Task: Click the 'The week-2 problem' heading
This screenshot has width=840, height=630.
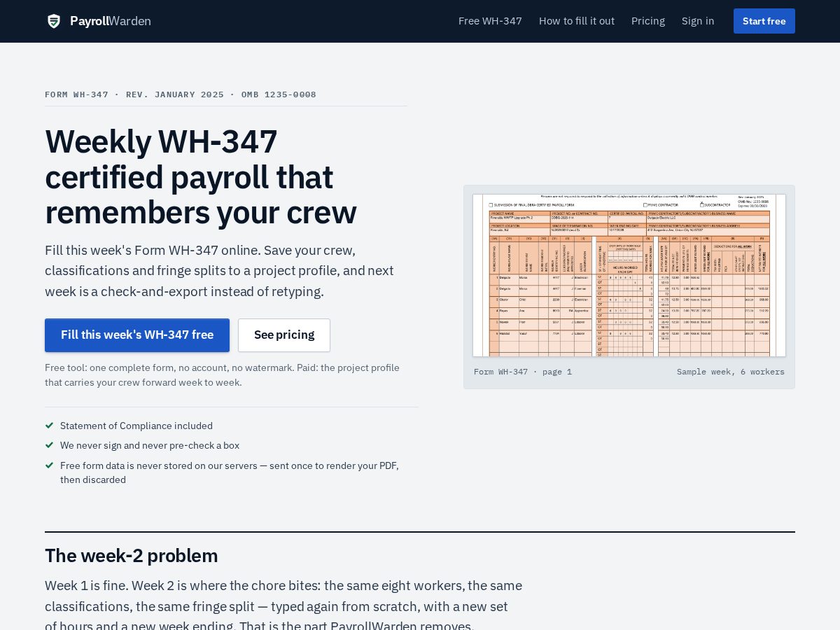Action: tap(132, 556)
